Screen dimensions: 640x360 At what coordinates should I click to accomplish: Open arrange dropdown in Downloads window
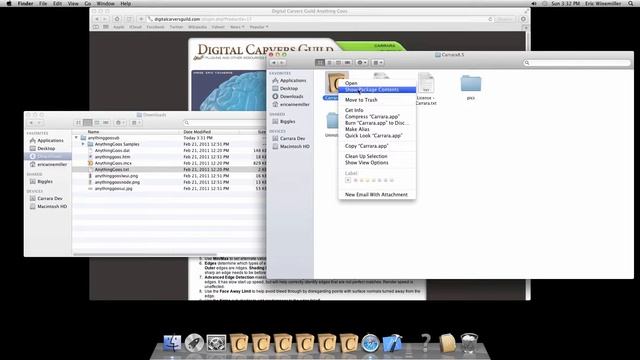point(136,122)
